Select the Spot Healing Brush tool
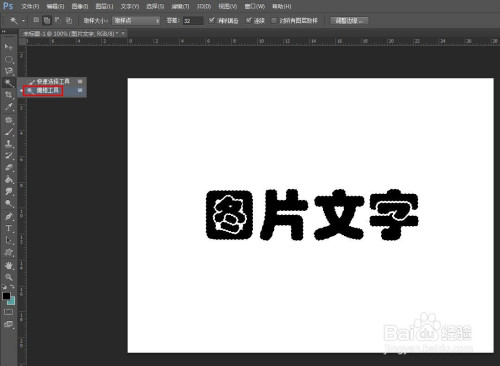Viewport: 500px width, 366px height. point(9,120)
